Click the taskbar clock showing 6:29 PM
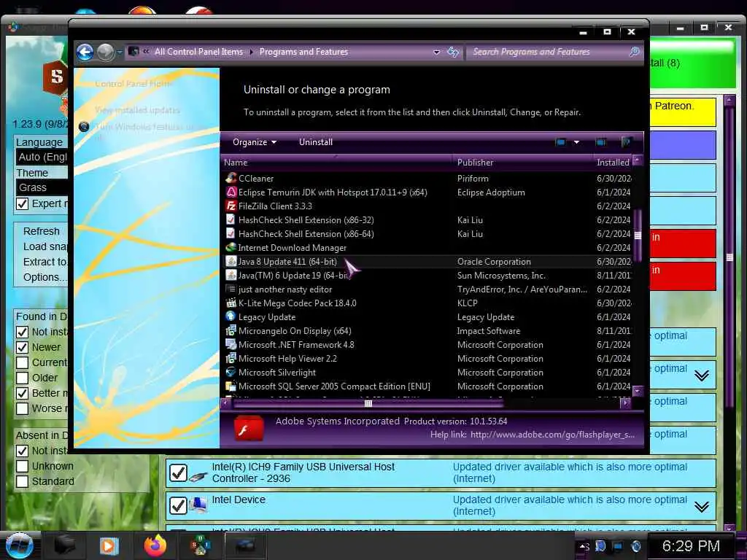The width and height of the screenshot is (747, 560). coord(691,545)
